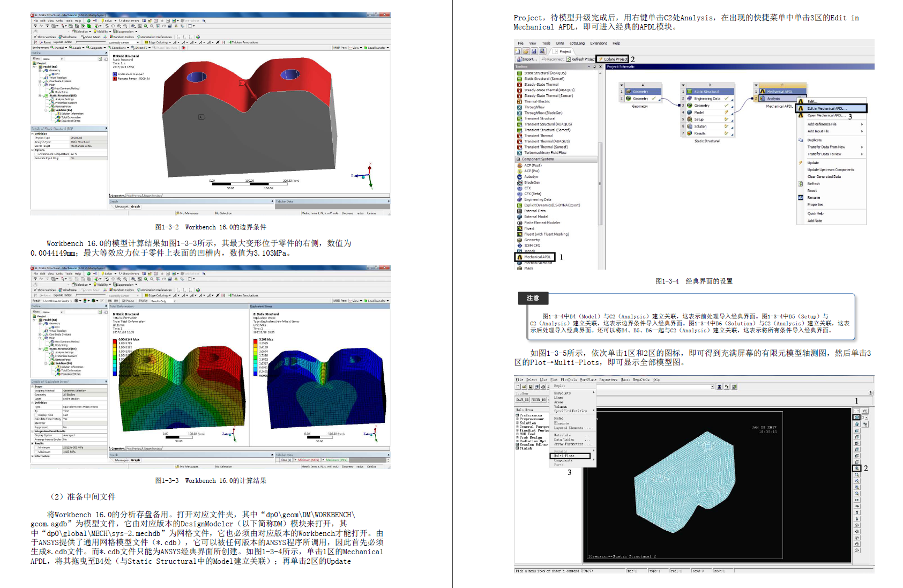Toggle Show Vertices display
The height and width of the screenshot is (588, 903).
(46, 37)
